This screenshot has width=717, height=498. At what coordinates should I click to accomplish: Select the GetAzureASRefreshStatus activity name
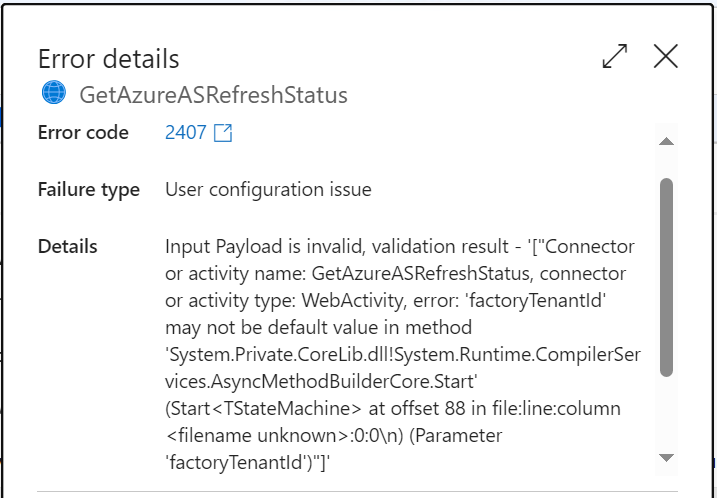[x=214, y=95]
